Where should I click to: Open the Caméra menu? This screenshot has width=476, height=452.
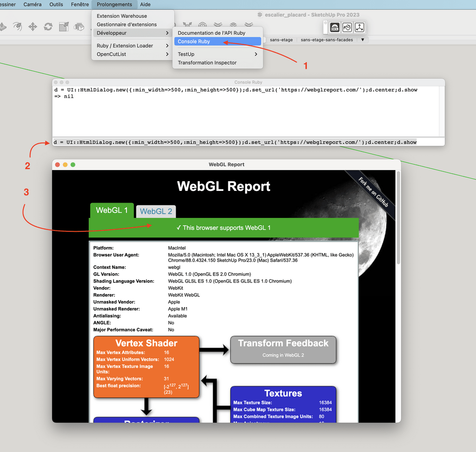[x=33, y=5]
